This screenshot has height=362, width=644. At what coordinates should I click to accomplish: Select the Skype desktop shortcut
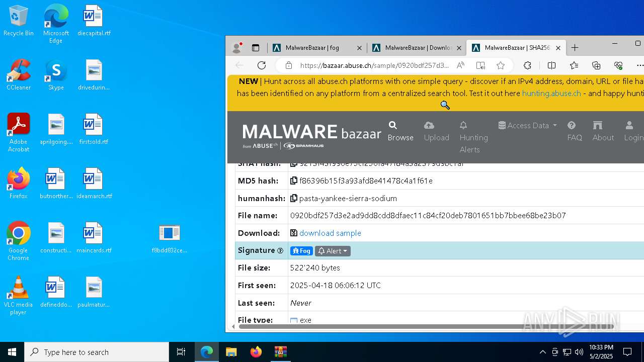pos(56,75)
